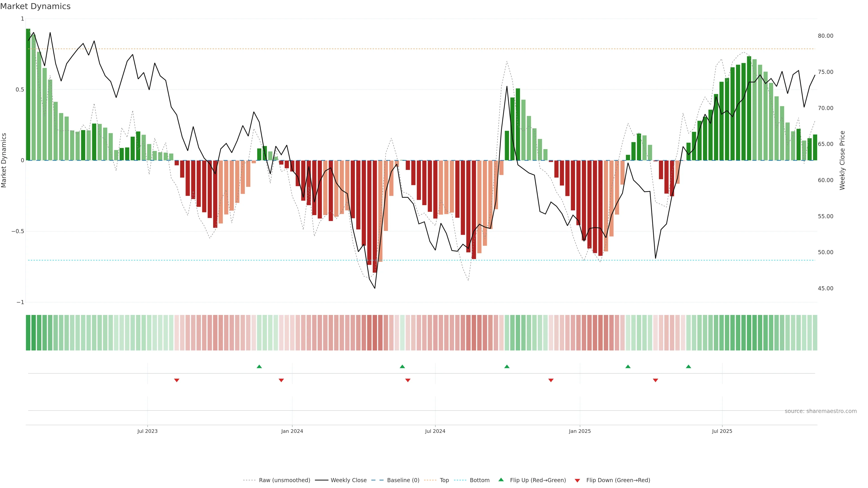The width and height of the screenshot is (868, 488).
Task: Toggle the Weekly Close legend series
Action: click(x=348, y=480)
